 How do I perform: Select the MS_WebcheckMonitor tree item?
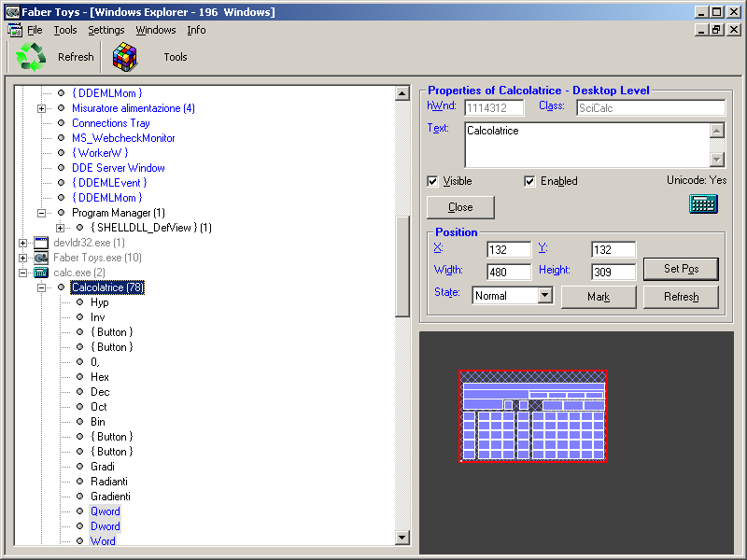pos(123,138)
